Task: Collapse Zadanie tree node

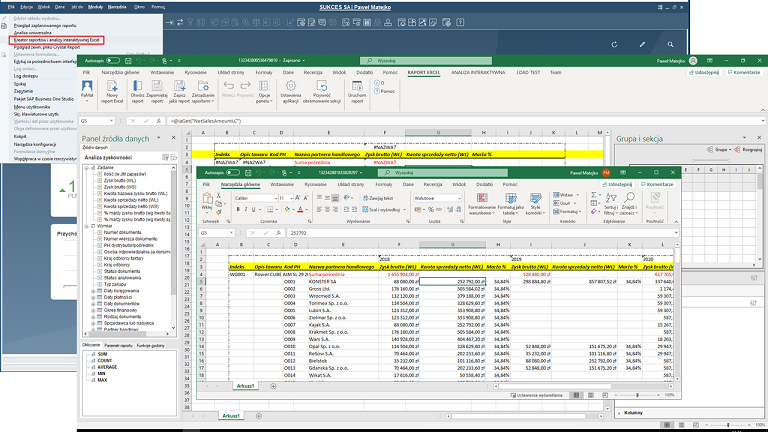Action: click(x=87, y=168)
